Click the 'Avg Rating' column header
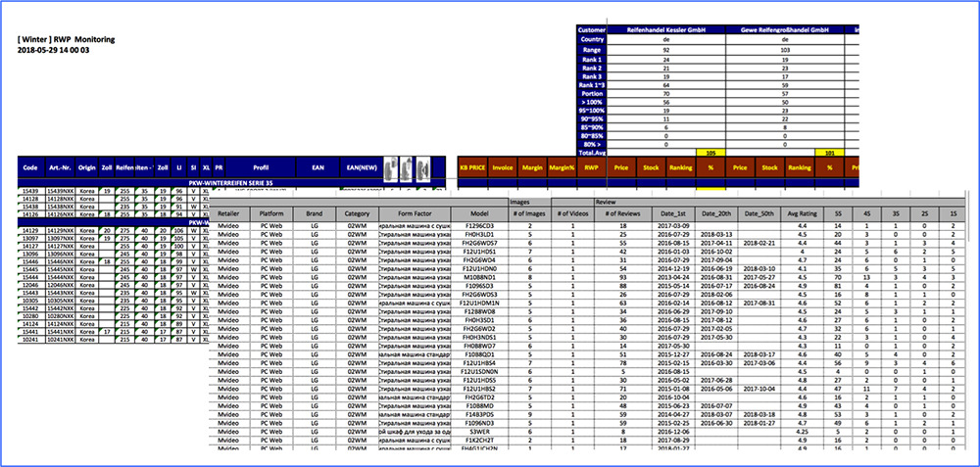Viewport: 980px width, 467px height. (802, 213)
